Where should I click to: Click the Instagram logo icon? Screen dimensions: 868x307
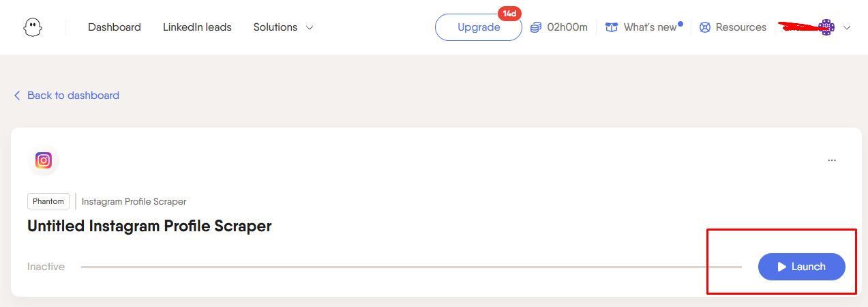(x=44, y=160)
